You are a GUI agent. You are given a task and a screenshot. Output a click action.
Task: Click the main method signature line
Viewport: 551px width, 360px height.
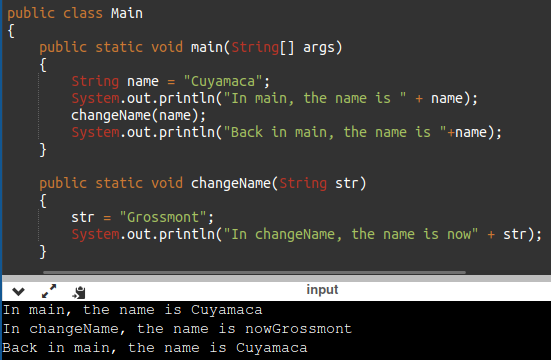click(x=190, y=47)
